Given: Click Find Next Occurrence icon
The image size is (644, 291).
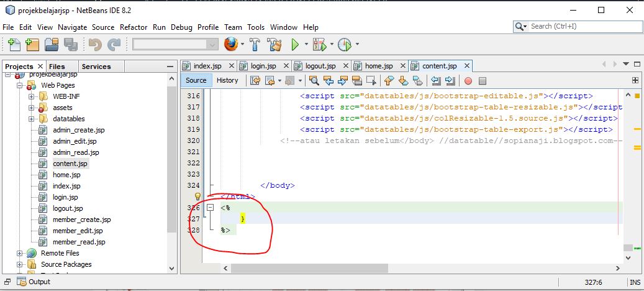Looking at the screenshot, I should pos(343,81).
